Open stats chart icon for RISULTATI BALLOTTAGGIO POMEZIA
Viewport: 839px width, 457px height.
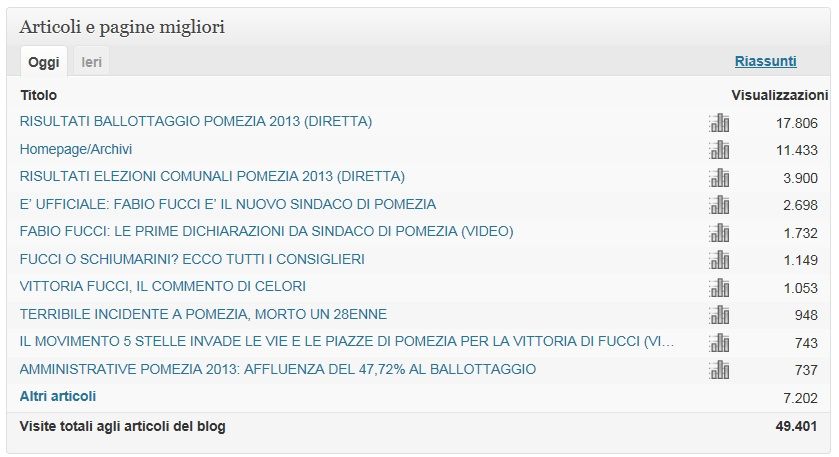[719, 123]
